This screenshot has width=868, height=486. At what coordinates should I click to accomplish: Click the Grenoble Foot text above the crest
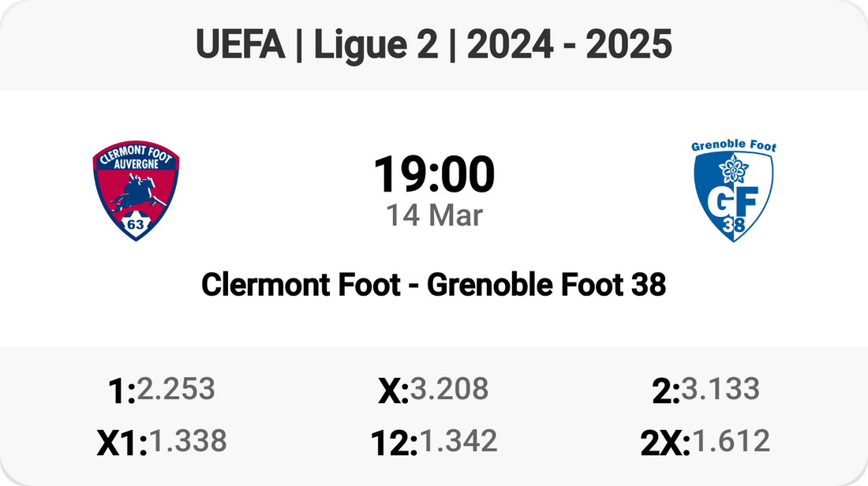tap(733, 146)
